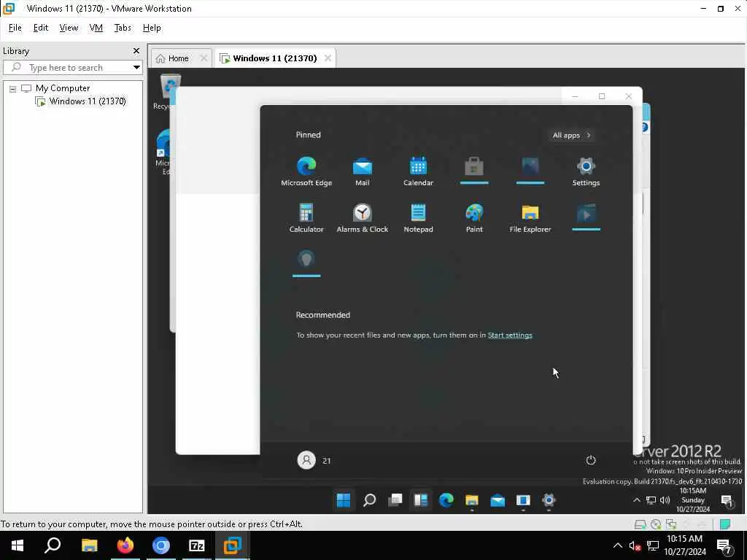Open the Start settings link
The height and width of the screenshot is (560, 747).
[510, 335]
